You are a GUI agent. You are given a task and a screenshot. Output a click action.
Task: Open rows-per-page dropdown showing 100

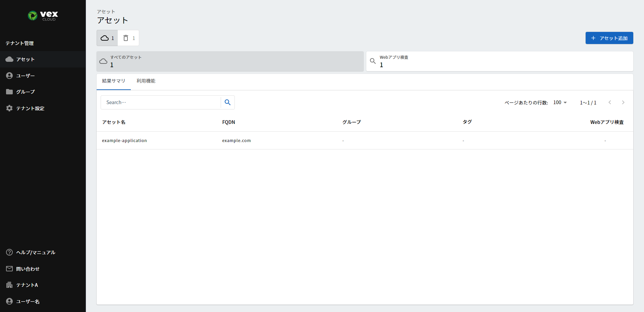(560, 102)
